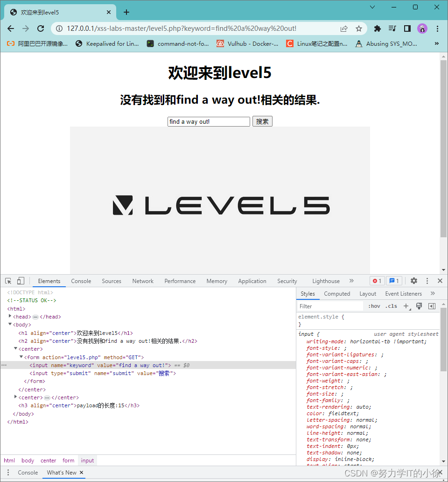
Task: Switch to the Memory tab
Action: click(217, 281)
